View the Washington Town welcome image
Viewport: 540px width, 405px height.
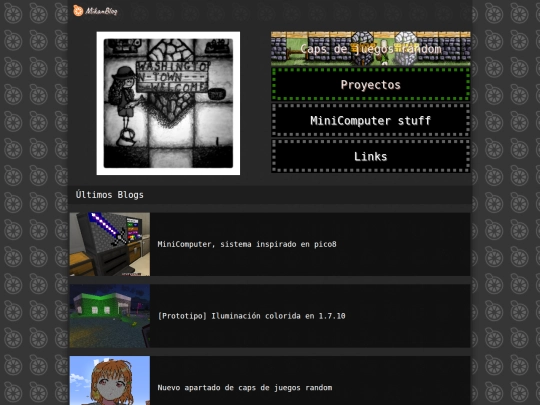168,103
